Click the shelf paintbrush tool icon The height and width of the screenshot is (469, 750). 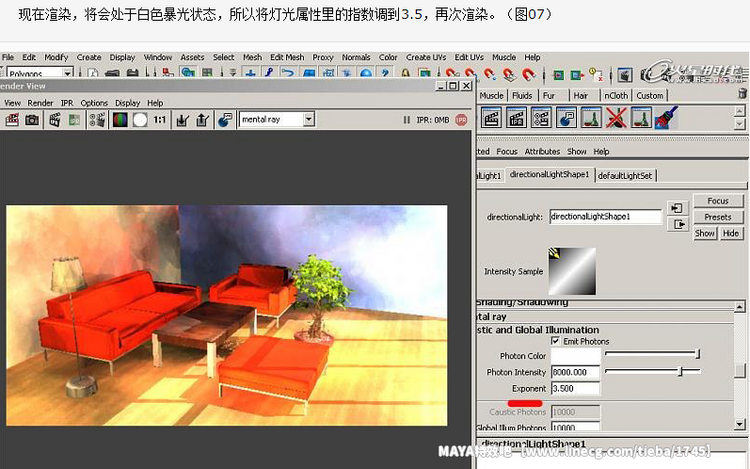coord(666,118)
